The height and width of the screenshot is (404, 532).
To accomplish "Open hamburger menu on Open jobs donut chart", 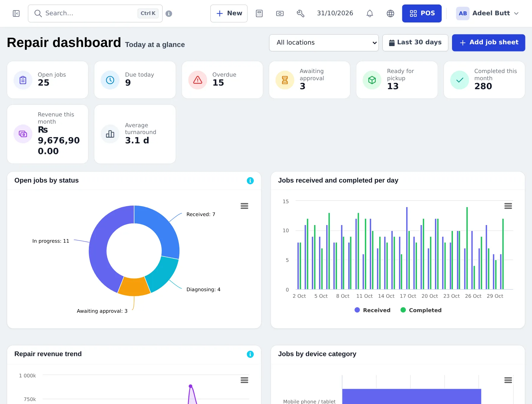I will (244, 206).
